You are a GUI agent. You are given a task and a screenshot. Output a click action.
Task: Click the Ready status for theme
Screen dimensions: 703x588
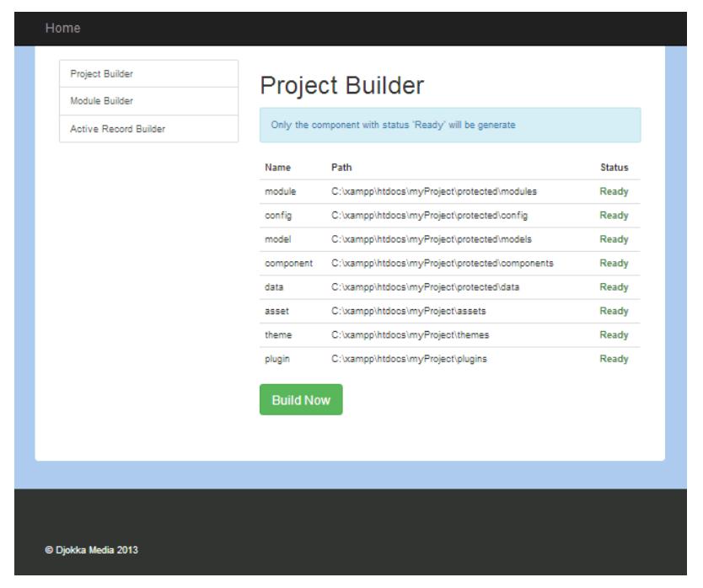tap(614, 335)
